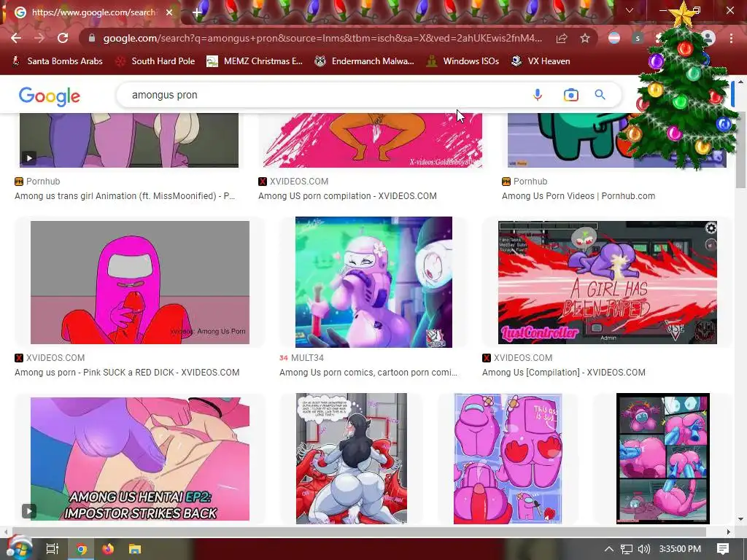Screen dimensions: 747x560
Task: Open File Explorer from the taskbar
Action: click(x=135, y=549)
